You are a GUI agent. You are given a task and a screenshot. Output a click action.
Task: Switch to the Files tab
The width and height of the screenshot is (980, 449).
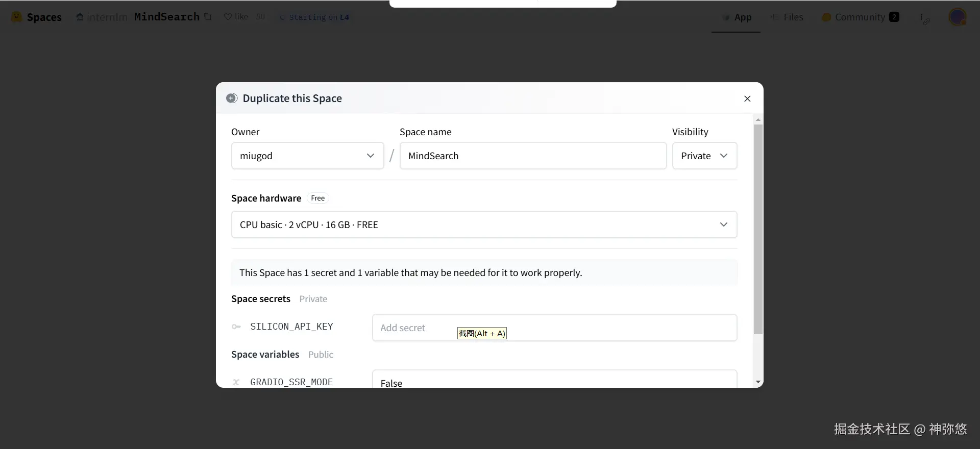788,17
